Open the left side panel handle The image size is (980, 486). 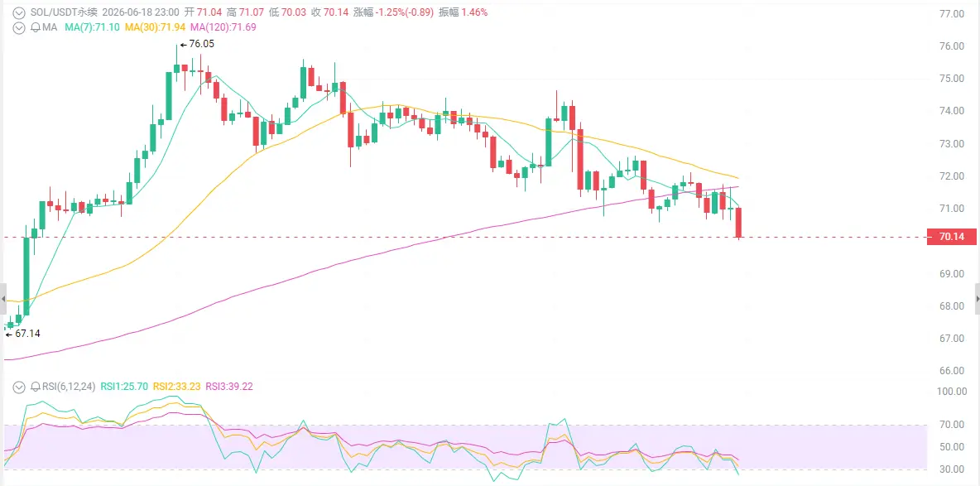2,298
